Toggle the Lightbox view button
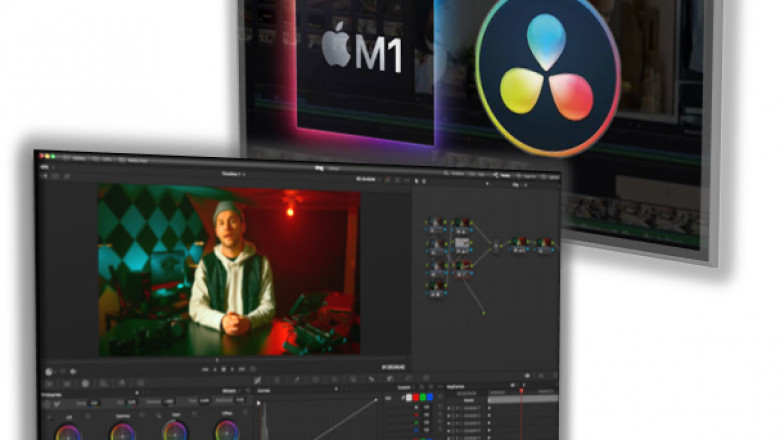 [x=549, y=176]
